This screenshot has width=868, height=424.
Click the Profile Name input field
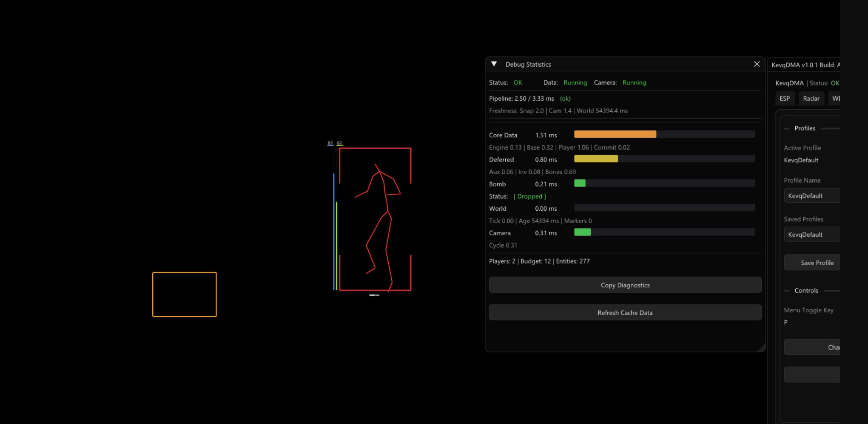(x=811, y=196)
